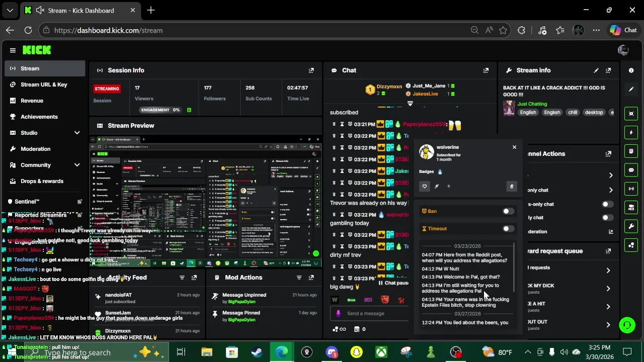The width and height of the screenshot is (644, 362).
Task: Open the Revenue page
Action: [x=45, y=101]
